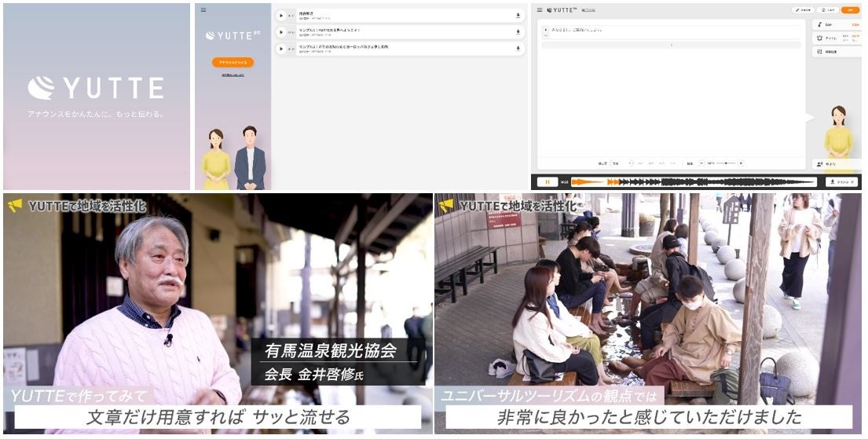The image size is (868, 439).
Task: Select the female avatar in list sidebar
Action: point(216,159)
